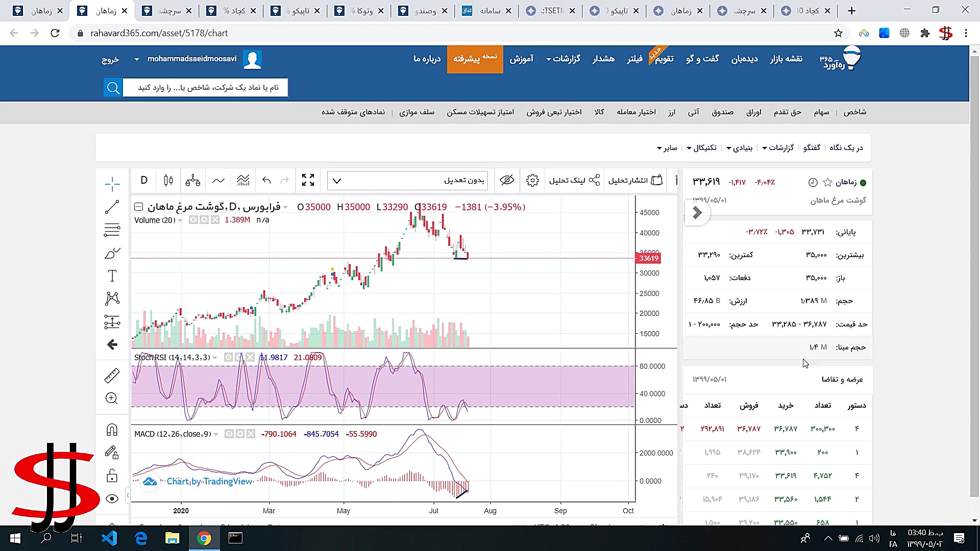Redo the chart action
980x551 pixels.
[285, 180]
